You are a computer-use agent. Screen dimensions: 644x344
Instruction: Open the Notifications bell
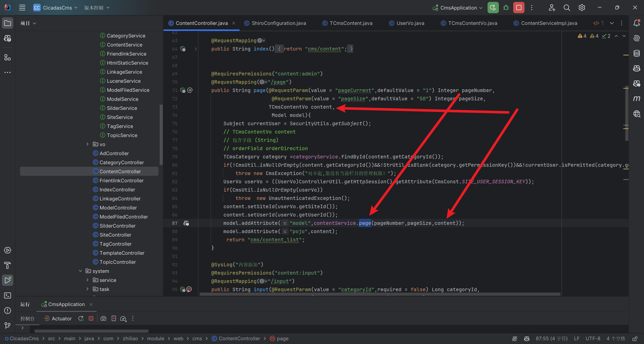(x=637, y=23)
